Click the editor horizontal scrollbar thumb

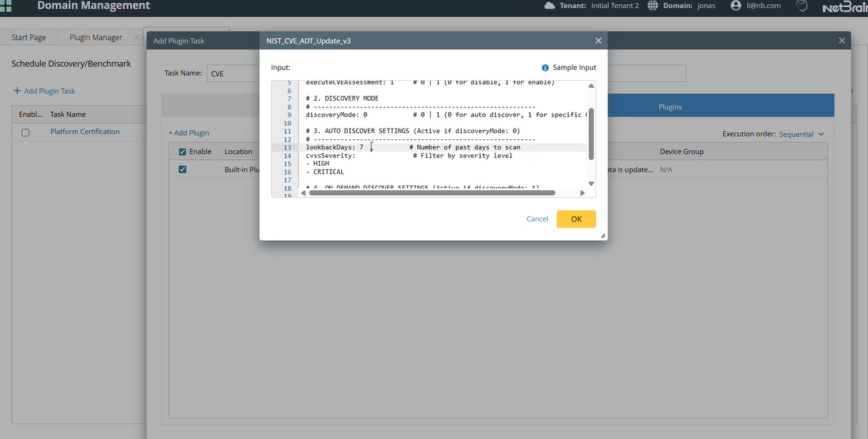[433, 192]
